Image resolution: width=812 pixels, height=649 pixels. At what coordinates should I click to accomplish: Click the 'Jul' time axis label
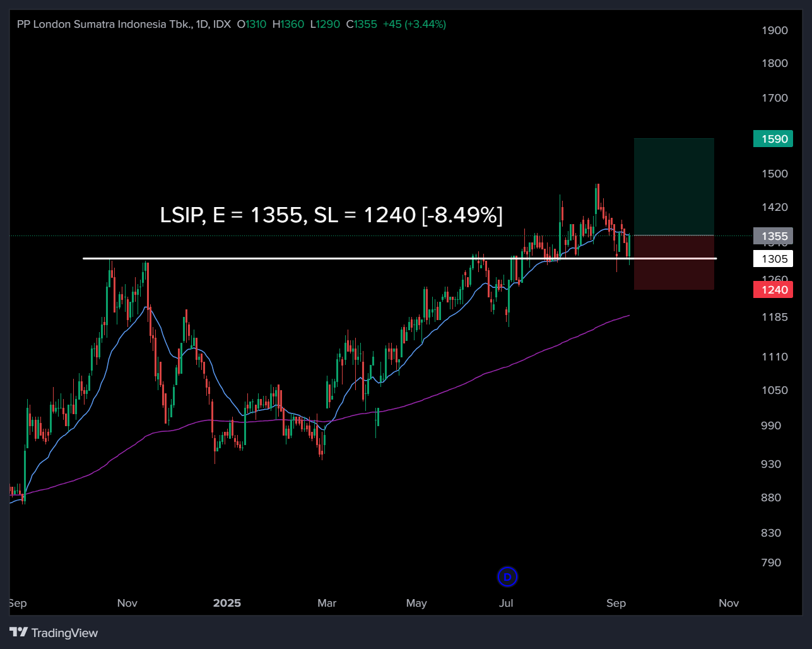click(x=506, y=603)
